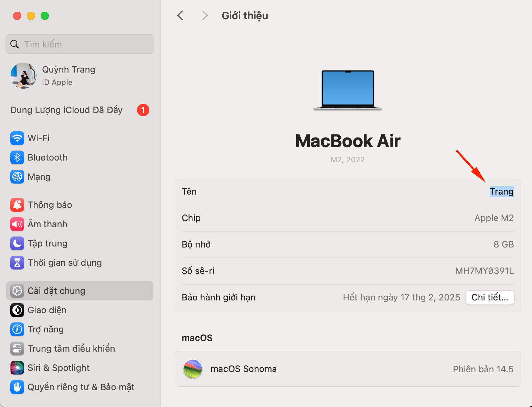Select Trợ năng label in sidebar
532x407 pixels.
[46, 330]
